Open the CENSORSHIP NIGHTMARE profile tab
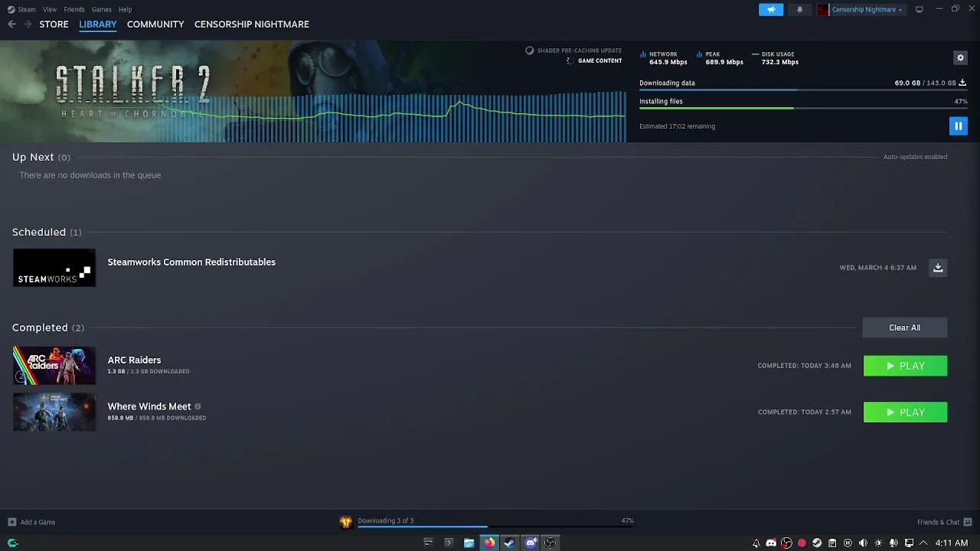 coord(252,24)
